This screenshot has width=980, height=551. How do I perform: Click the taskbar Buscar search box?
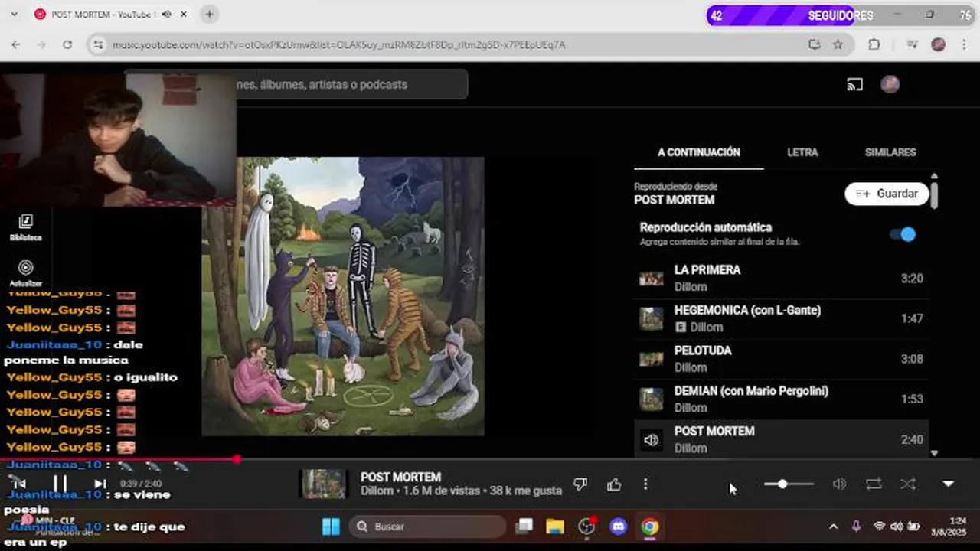point(427,527)
